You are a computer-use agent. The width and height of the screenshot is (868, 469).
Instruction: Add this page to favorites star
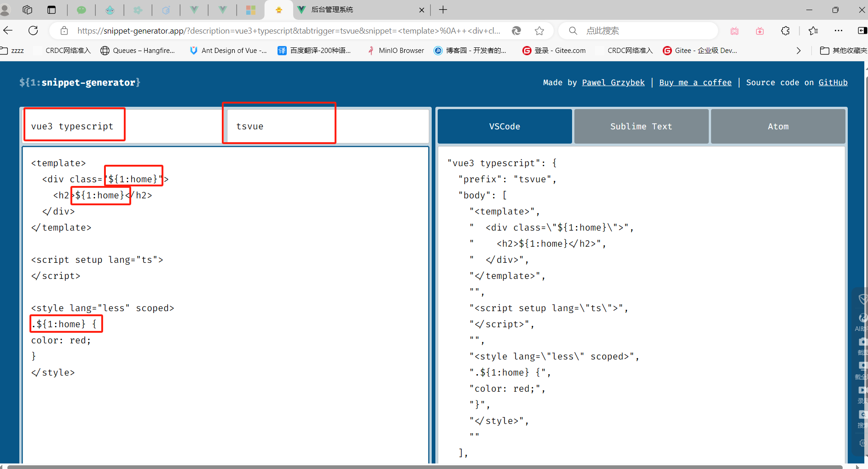(x=539, y=31)
